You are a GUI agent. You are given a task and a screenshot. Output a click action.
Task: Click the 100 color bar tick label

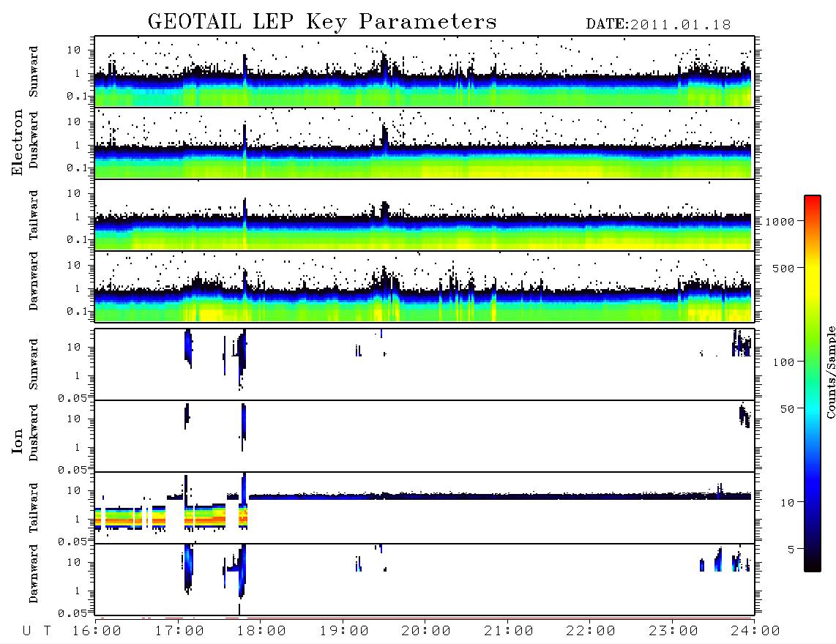pyautogui.click(x=783, y=362)
